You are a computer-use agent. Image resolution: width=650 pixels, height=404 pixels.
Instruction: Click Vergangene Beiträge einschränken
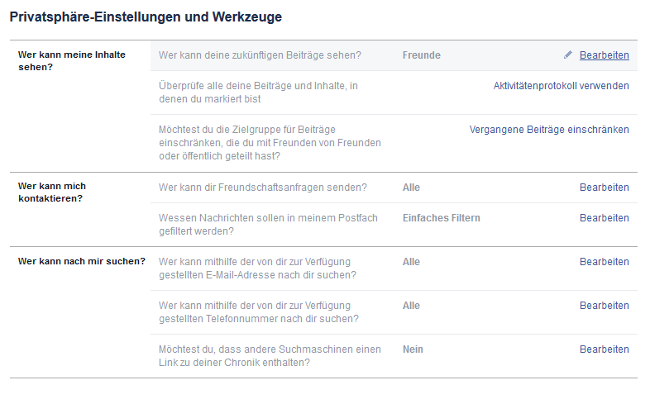[x=549, y=130]
